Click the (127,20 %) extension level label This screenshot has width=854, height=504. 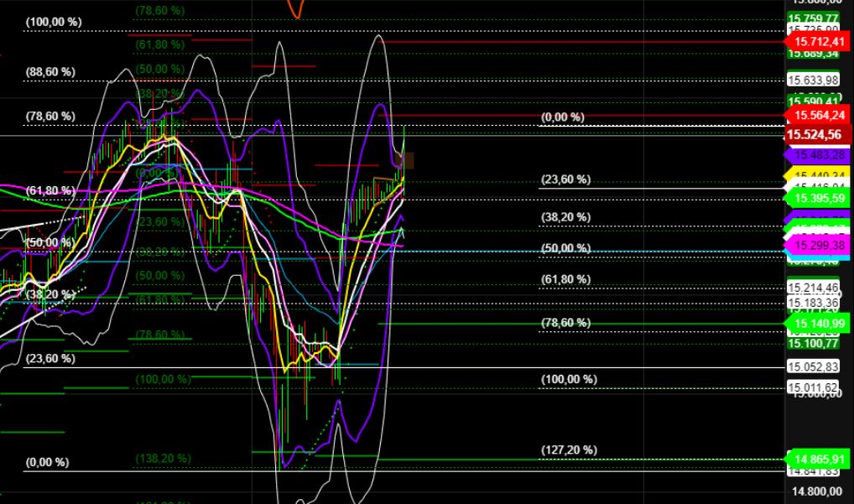tap(568, 450)
